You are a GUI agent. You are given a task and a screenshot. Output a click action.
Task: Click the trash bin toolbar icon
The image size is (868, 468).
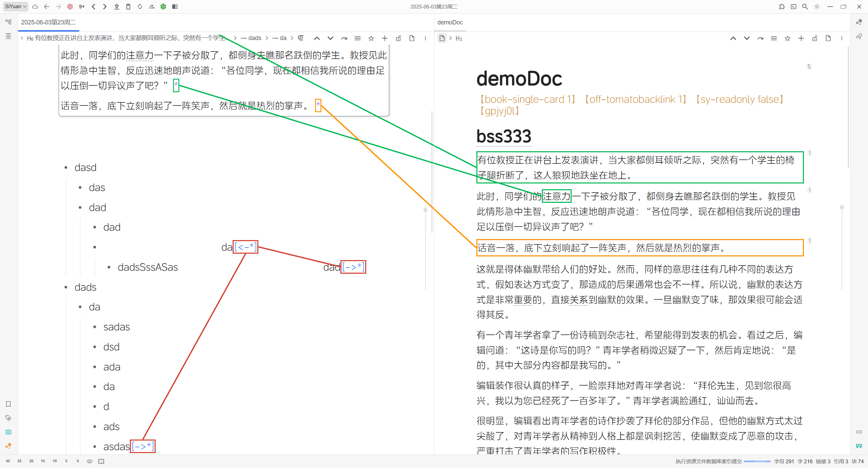click(128, 6)
